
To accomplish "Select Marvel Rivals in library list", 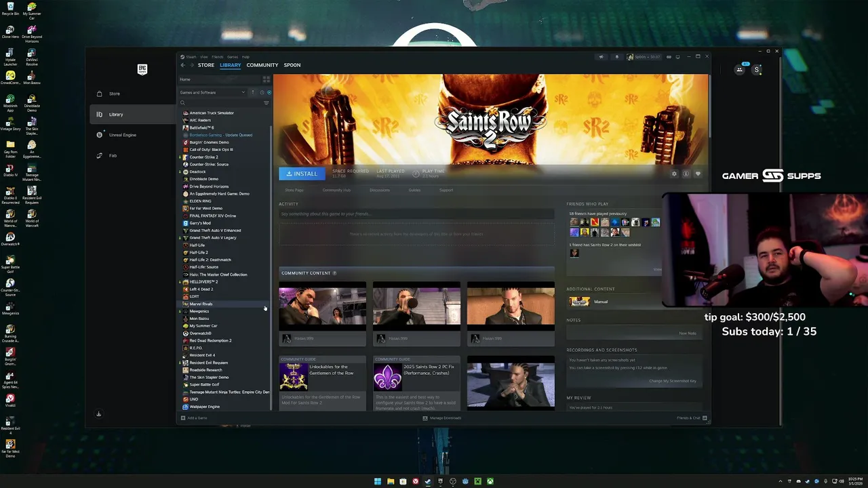I will [201, 304].
